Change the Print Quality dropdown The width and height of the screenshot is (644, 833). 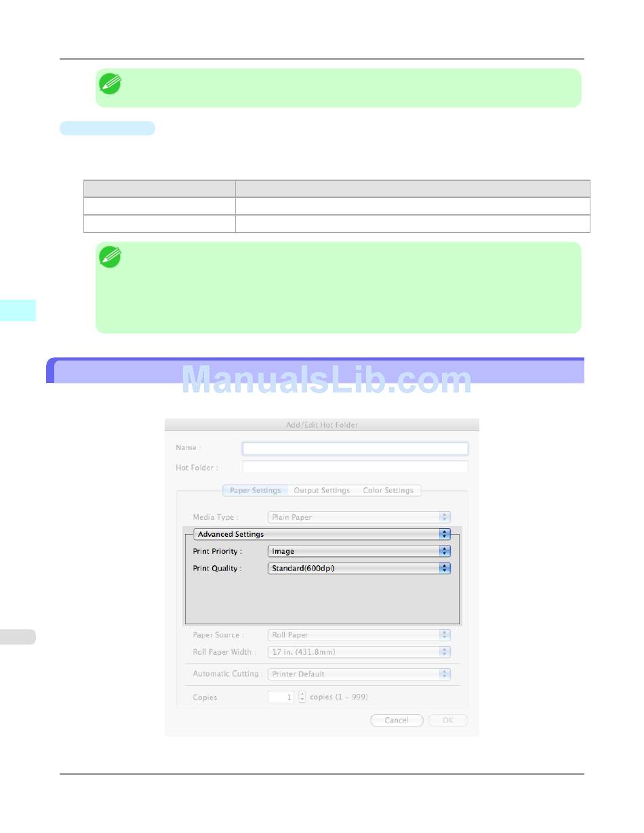(x=359, y=568)
